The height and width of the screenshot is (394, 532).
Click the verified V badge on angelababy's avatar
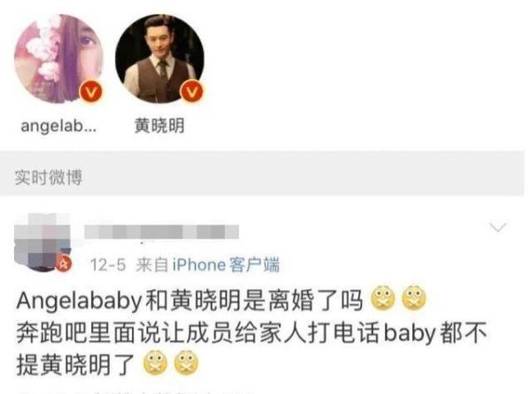91,91
